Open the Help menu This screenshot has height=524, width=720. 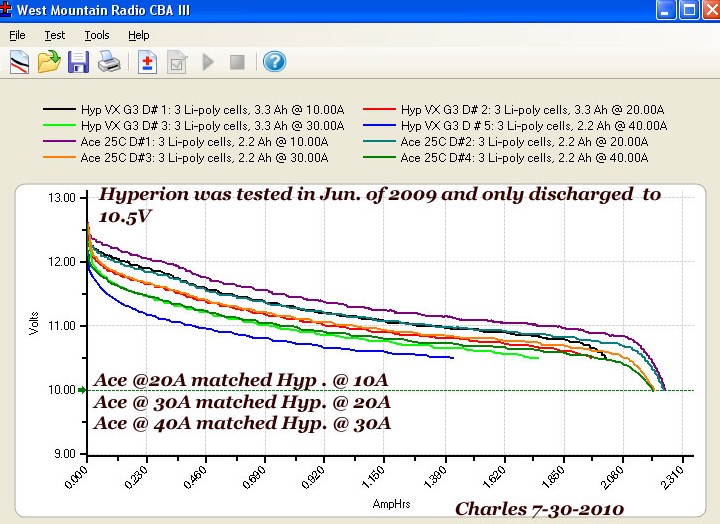139,35
